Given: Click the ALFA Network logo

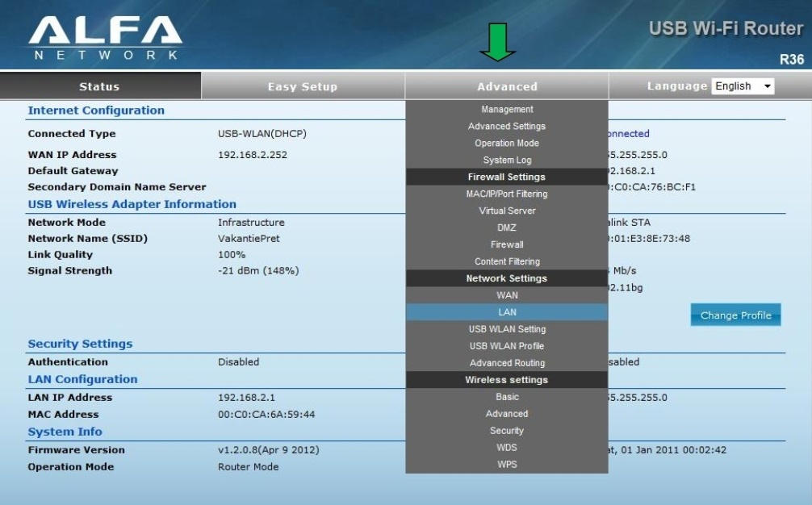Looking at the screenshot, I should 105,38.
